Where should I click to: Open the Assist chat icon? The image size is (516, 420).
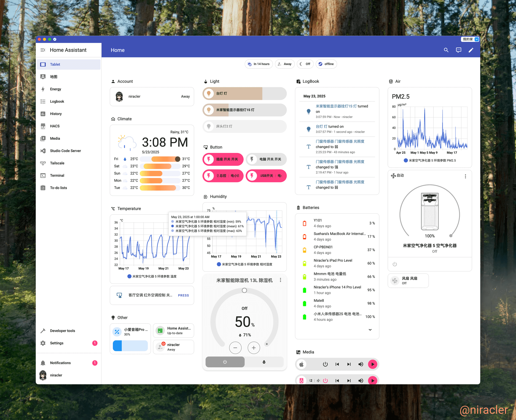[458, 50]
